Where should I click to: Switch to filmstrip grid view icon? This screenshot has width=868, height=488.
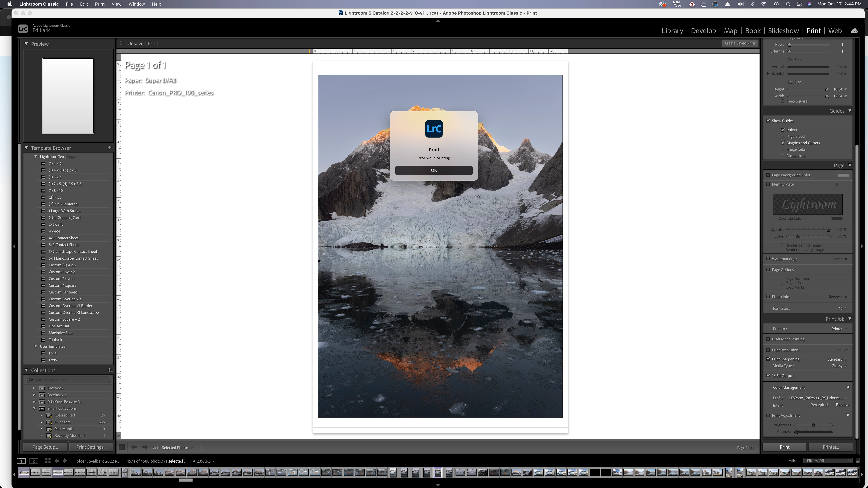(x=47, y=461)
